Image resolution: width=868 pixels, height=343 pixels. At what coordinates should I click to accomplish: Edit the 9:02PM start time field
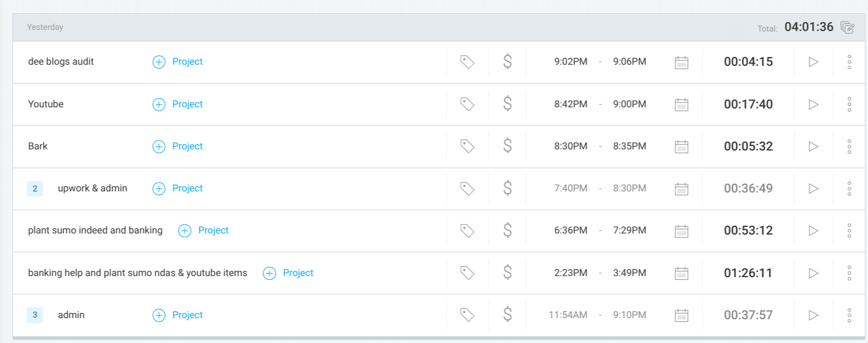pos(571,62)
